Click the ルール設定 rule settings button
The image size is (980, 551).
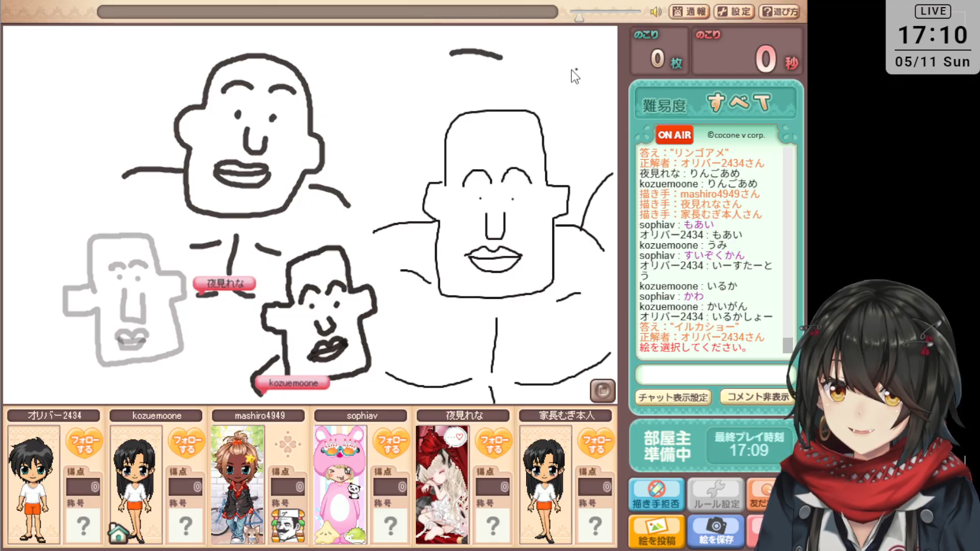(x=716, y=494)
